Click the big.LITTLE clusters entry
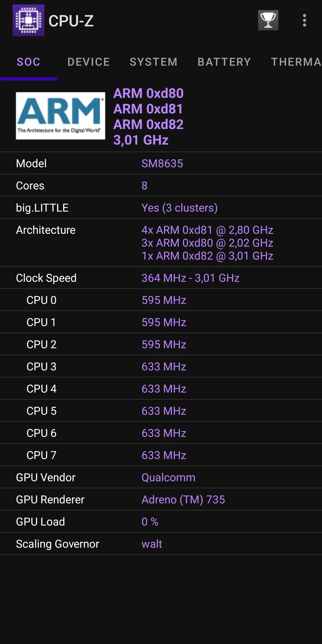Image resolution: width=322 pixels, height=644 pixels. 179,207
